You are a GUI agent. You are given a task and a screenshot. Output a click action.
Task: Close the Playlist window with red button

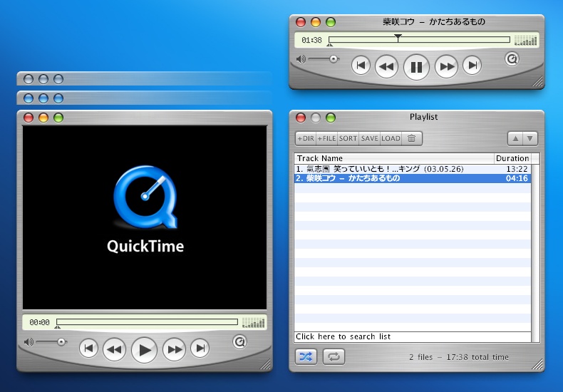point(301,118)
